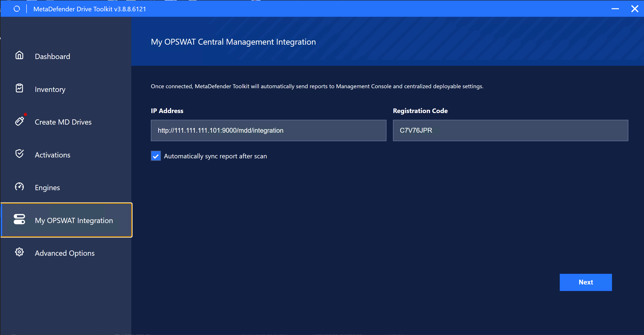This screenshot has width=644, height=335.
Task: Click the My OPSWAT Integration server icon
Action: [19, 219]
